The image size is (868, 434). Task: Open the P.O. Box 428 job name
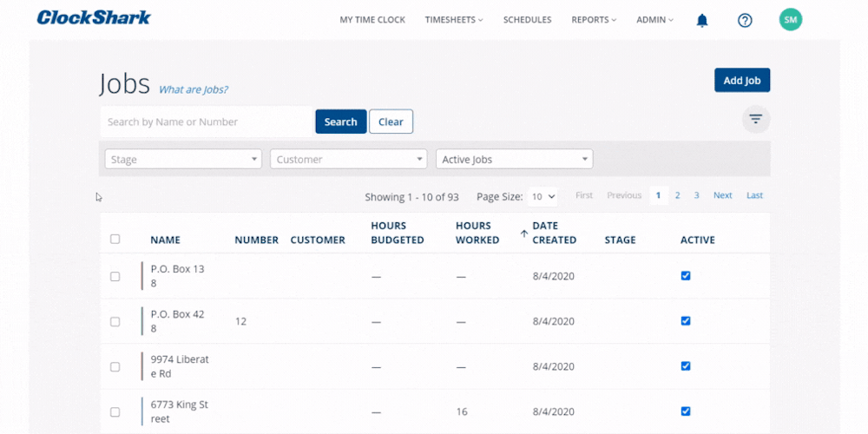177,322
